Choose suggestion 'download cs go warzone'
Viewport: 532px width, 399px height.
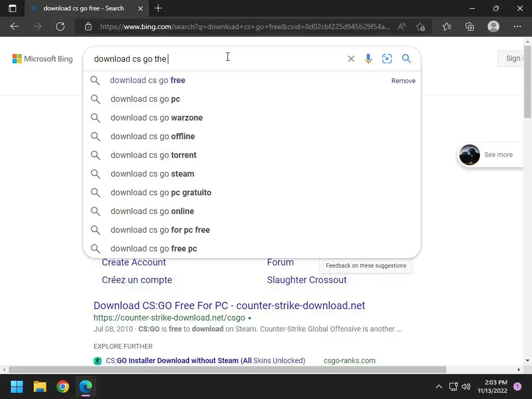point(252,118)
